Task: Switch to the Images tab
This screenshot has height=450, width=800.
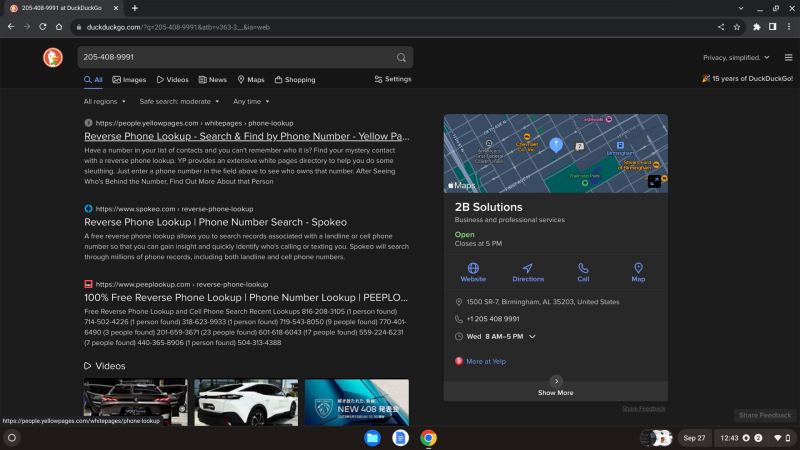Action: (x=129, y=79)
